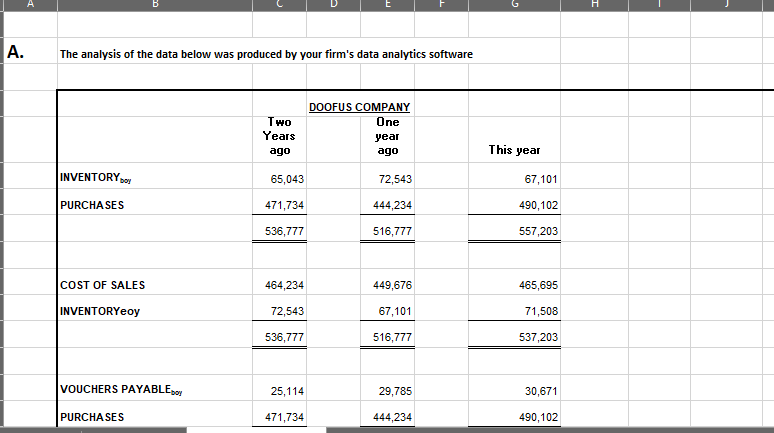Viewport: 774px width, 433px height.
Task: Select 72,543 in the INVENTORYboy row
Action: pyautogui.click(x=395, y=179)
